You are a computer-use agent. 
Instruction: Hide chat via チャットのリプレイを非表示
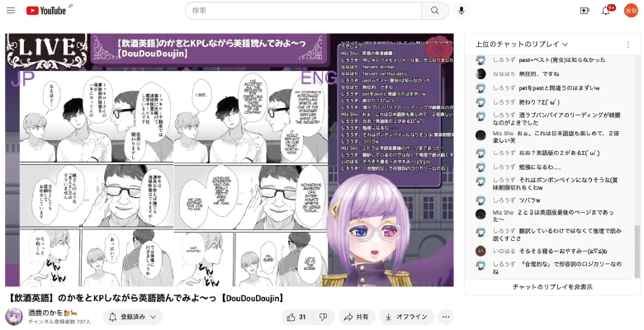coord(552,286)
